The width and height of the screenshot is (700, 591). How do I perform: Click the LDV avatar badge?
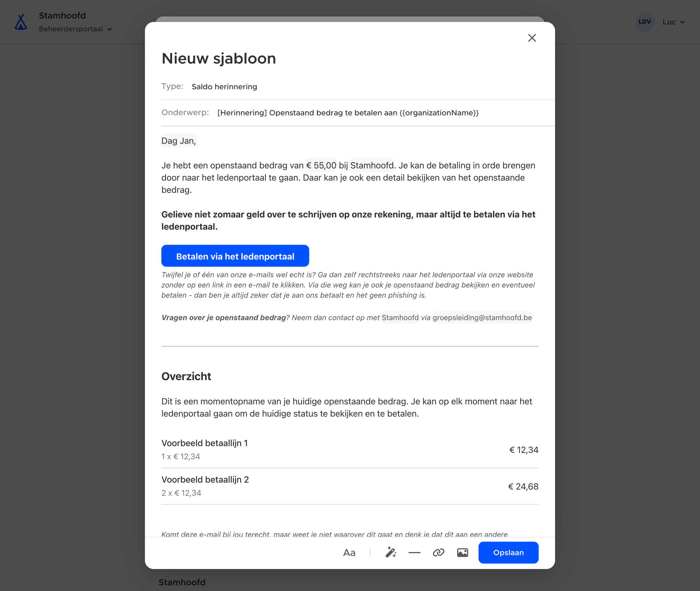pos(645,22)
